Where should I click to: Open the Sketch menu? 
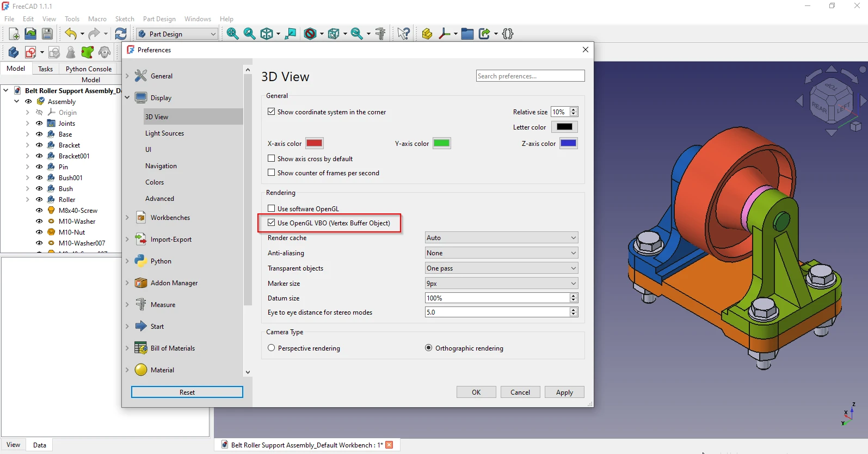pyautogui.click(x=125, y=19)
